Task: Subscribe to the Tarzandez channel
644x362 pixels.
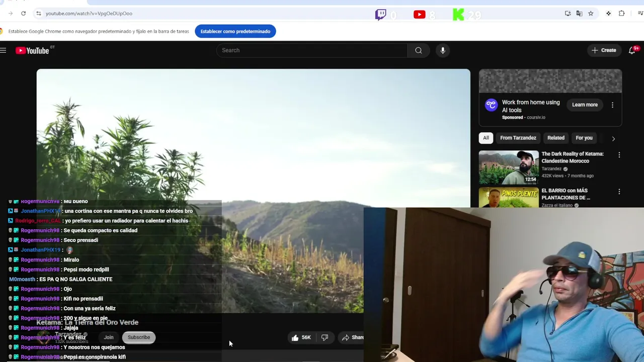Action: [x=139, y=337]
